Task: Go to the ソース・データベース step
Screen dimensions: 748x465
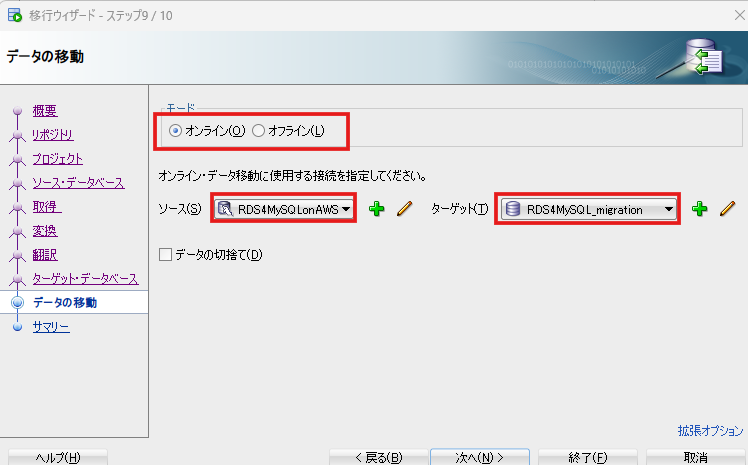Action: [79, 183]
